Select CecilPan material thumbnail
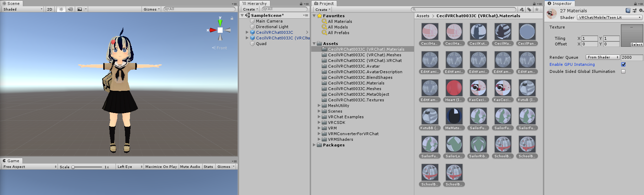 (527, 32)
